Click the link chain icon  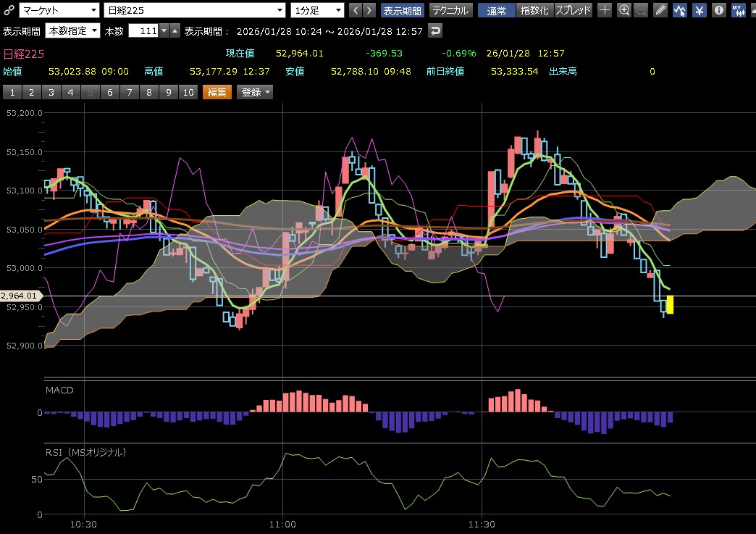tap(9, 10)
